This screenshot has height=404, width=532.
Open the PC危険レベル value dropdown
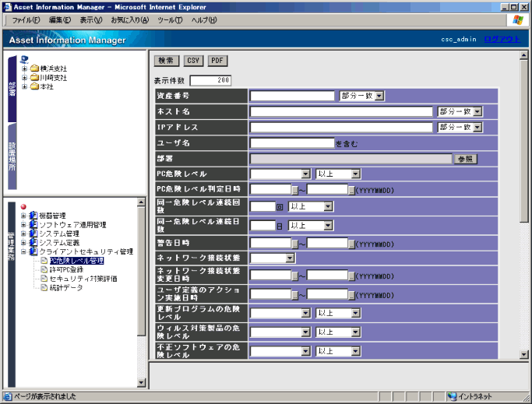tap(306, 174)
